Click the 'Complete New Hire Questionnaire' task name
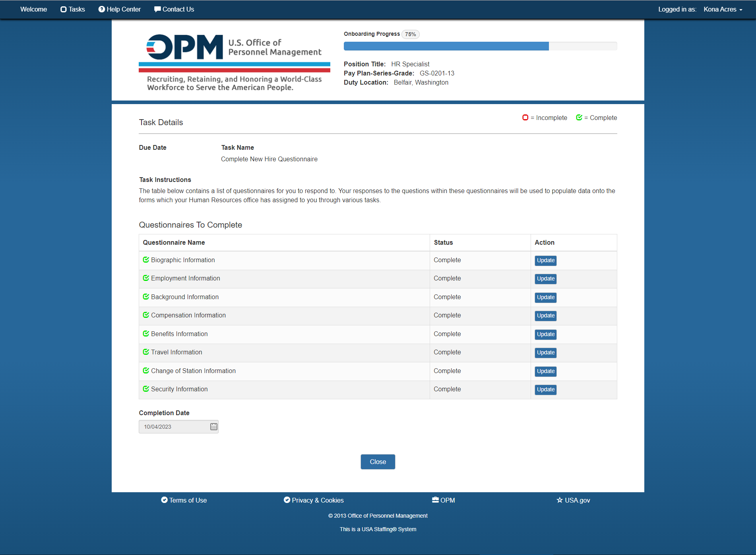The width and height of the screenshot is (756, 555). pyautogui.click(x=269, y=159)
